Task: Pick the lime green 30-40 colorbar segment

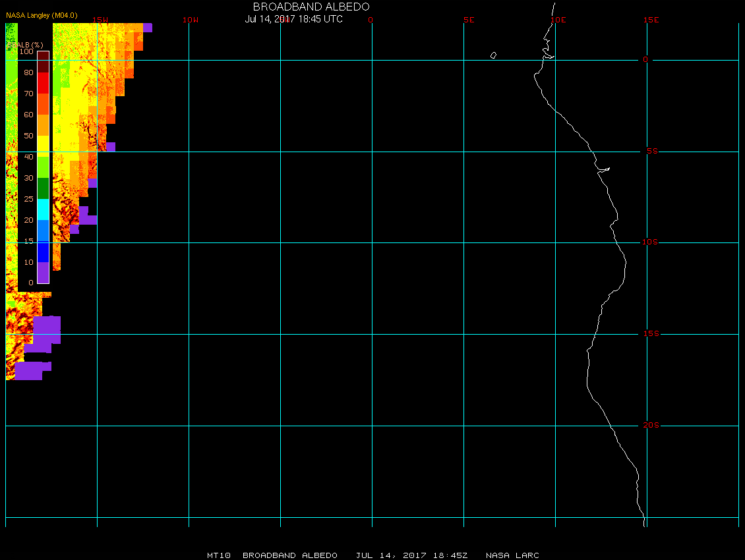Action: pyautogui.click(x=44, y=167)
